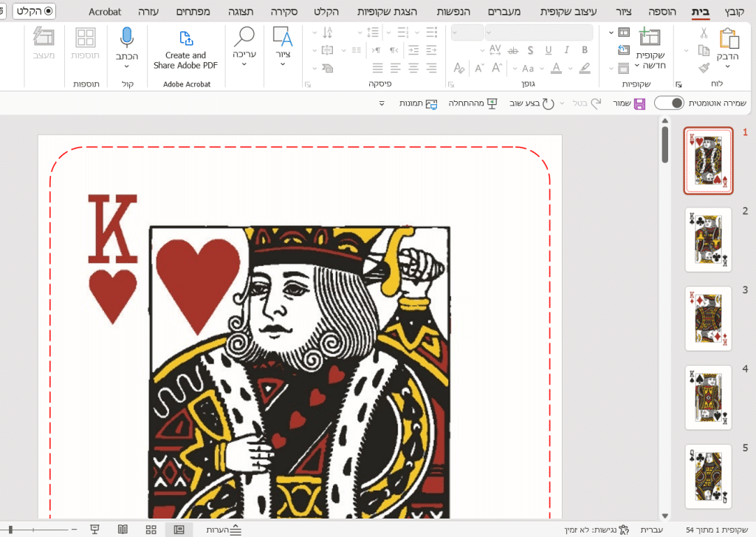The image size is (756, 537).
Task: Open the File (קובץ) tab
Action: [x=735, y=12]
